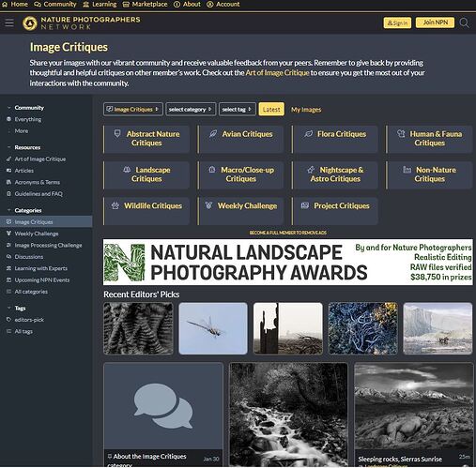Viewport: 476px width, 468px height.
Task: Click the Avian Critiques feather icon
Action: pos(213,134)
